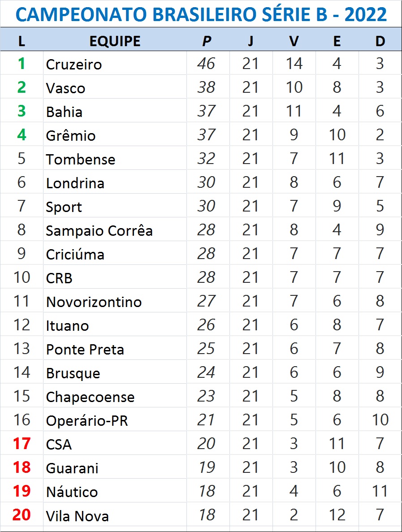Select the Cruzeiro team name cell

coord(115,64)
